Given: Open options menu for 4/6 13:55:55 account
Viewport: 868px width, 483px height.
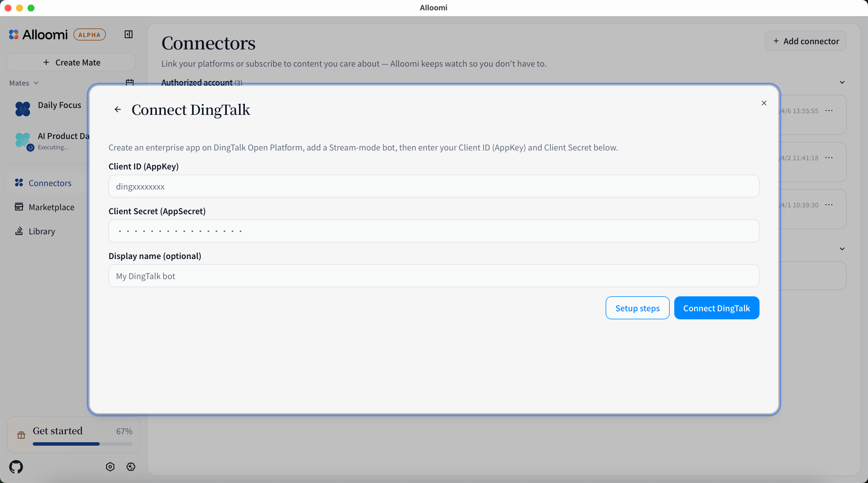Looking at the screenshot, I should pos(829,111).
